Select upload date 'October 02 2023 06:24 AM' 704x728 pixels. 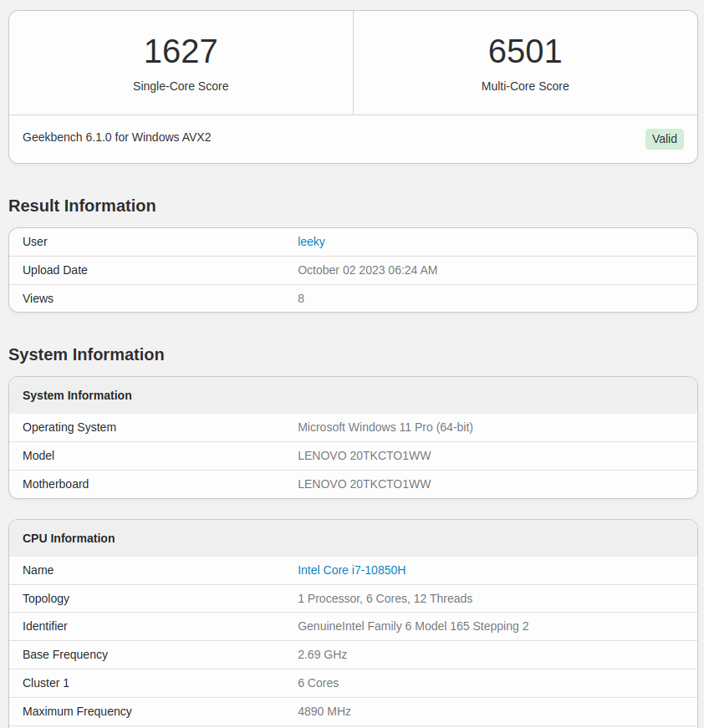(x=367, y=270)
